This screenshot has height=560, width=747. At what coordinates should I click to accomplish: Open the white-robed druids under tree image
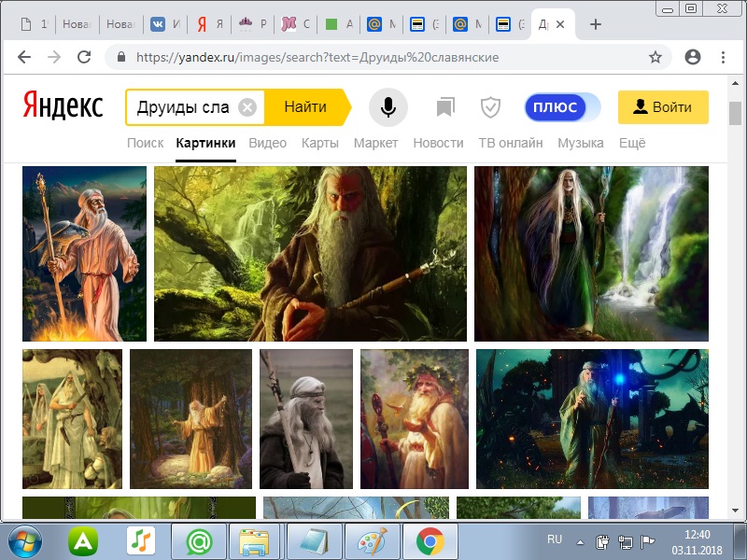(72, 419)
